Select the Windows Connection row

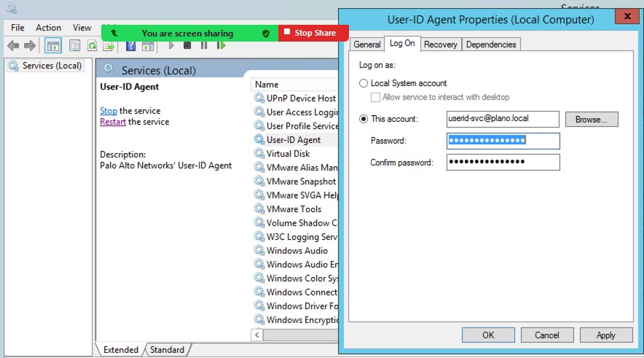click(x=295, y=292)
